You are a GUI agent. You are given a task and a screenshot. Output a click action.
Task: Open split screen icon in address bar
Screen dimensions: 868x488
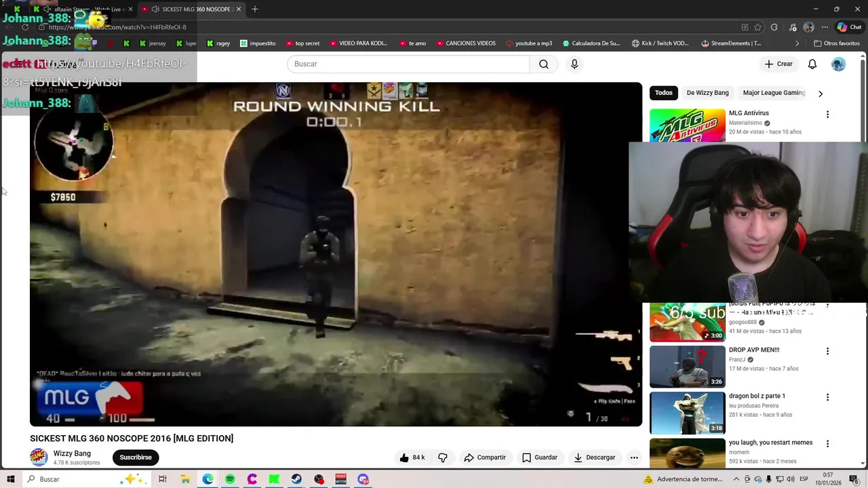tap(745, 27)
